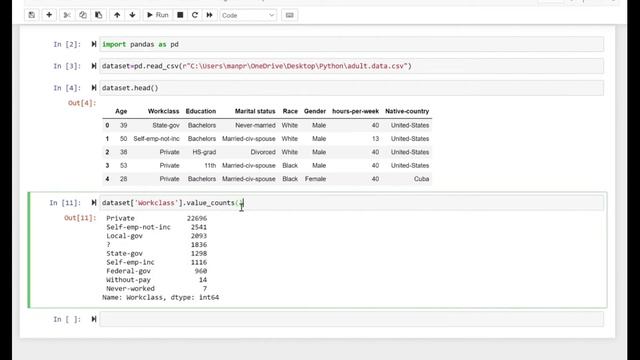This screenshot has height=360, width=640.
Task: Click the Federal-gov output row label
Action: coord(128,271)
